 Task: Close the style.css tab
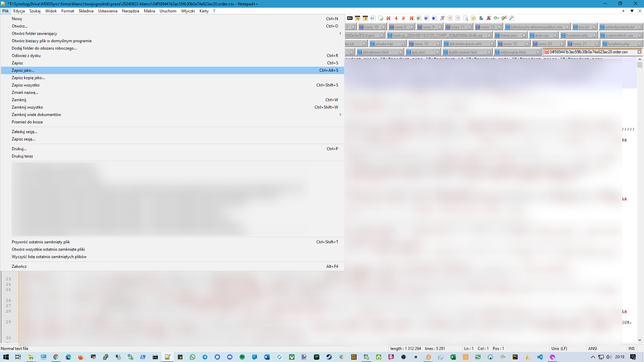pos(555,36)
